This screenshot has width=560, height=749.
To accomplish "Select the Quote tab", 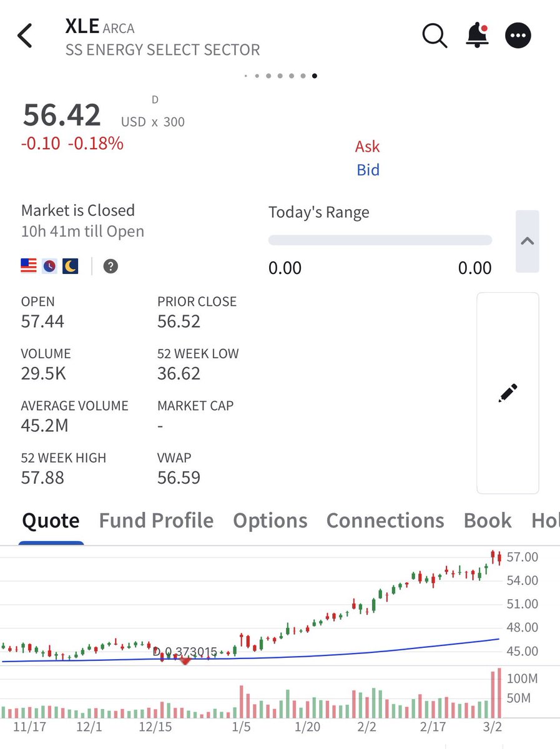I will tap(51, 521).
